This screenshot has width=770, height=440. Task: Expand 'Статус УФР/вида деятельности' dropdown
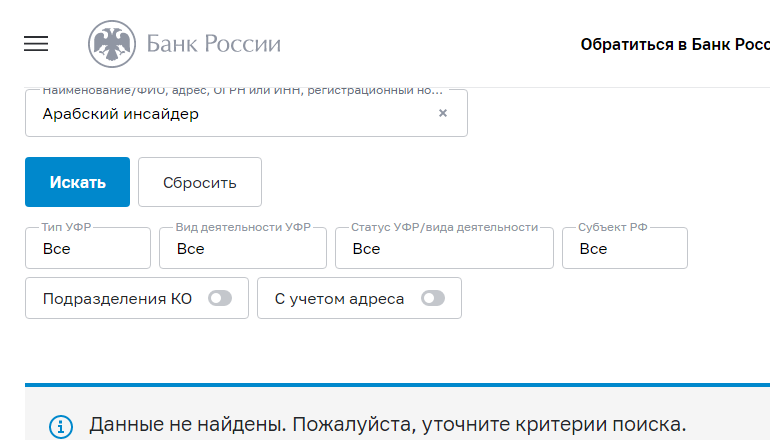444,248
